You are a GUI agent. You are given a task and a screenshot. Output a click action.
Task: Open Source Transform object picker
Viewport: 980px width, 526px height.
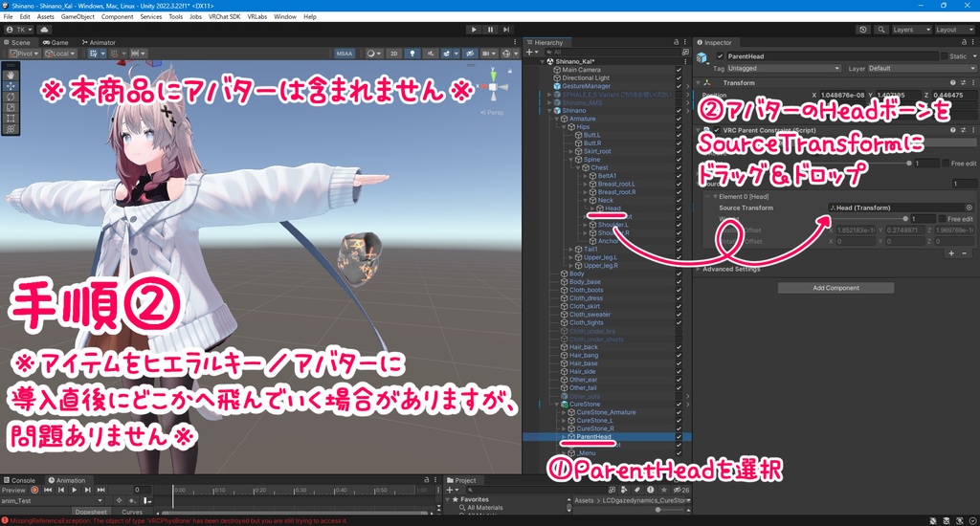point(969,208)
